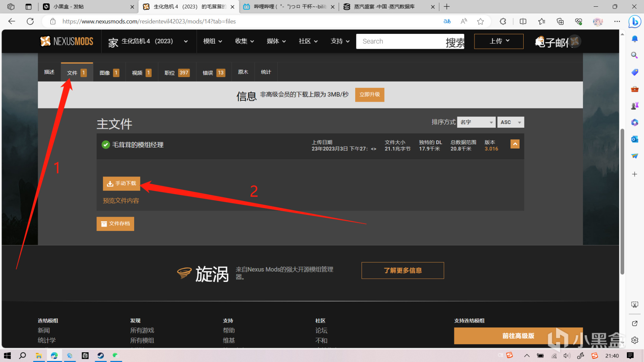The height and width of the screenshot is (362, 644).
Task: Switch to the 职位 397 tab
Action: tap(177, 72)
